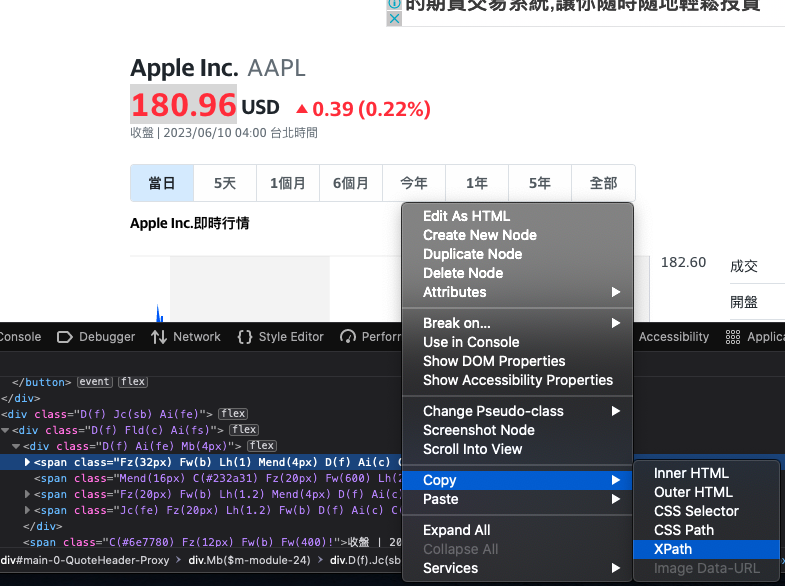This screenshot has width=785, height=586.
Task: Open the Style Editor panel
Action: (281, 337)
